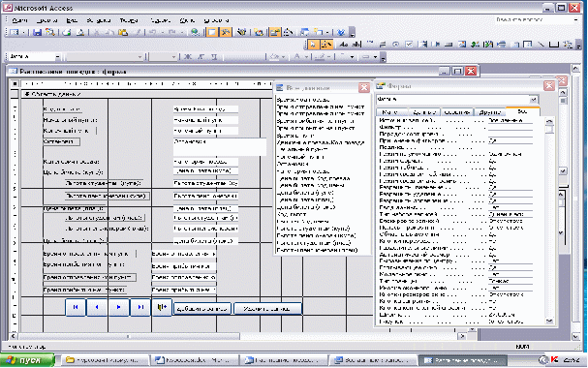Toggle Control Wizards in the toolbox
Viewport: 588px width, 368px height.
tap(326, 45)
